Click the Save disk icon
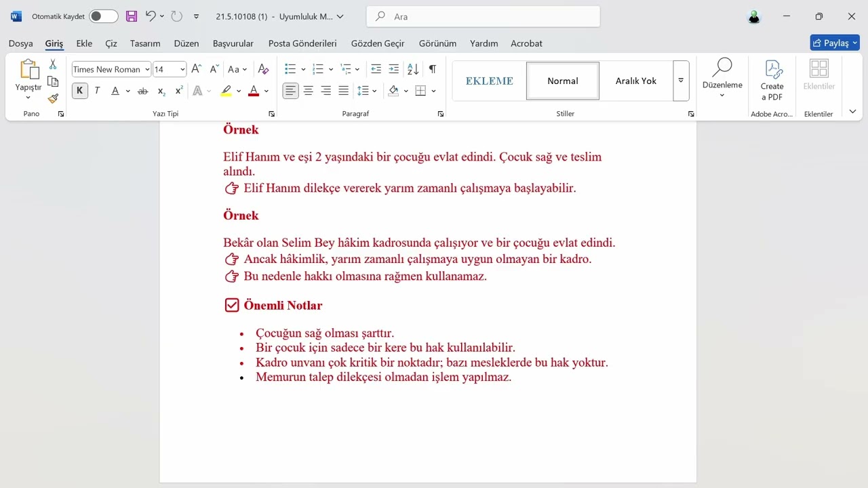The image size is (868, 488). click(132, 16)
